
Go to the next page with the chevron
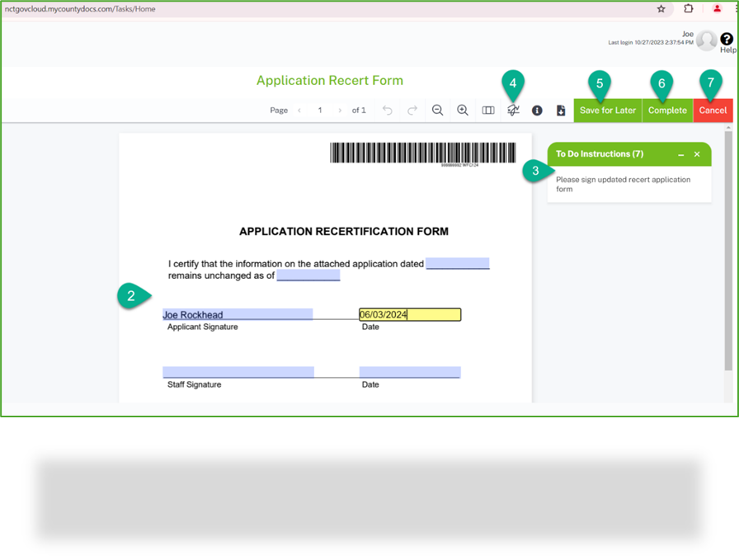coord(340,110)
